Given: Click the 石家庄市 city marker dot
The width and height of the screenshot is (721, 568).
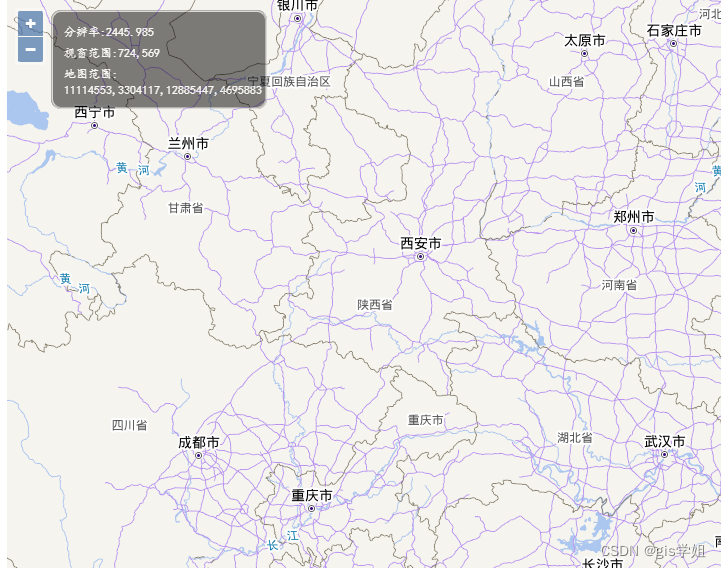Looking at the screenshot, I should tap(673, 44).
